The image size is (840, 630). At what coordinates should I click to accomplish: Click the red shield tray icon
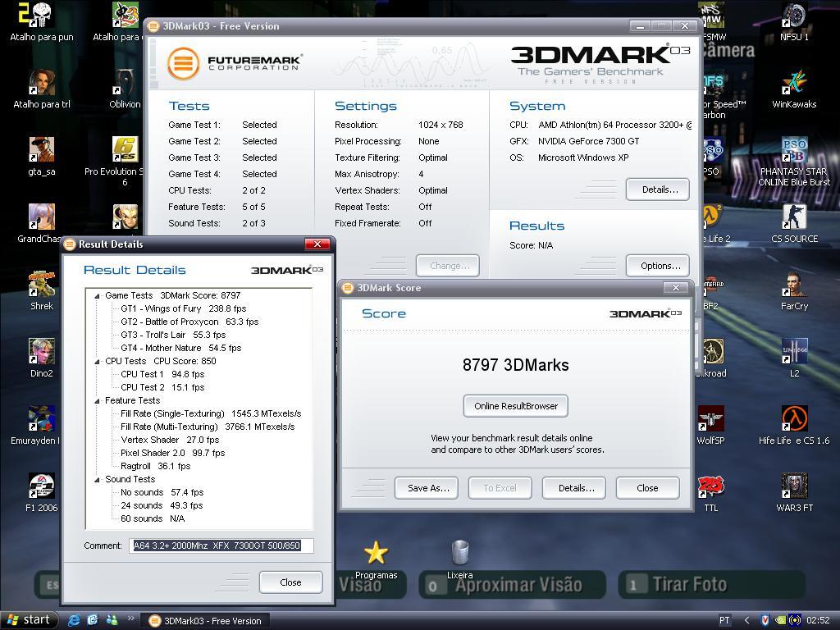point(765,620)
